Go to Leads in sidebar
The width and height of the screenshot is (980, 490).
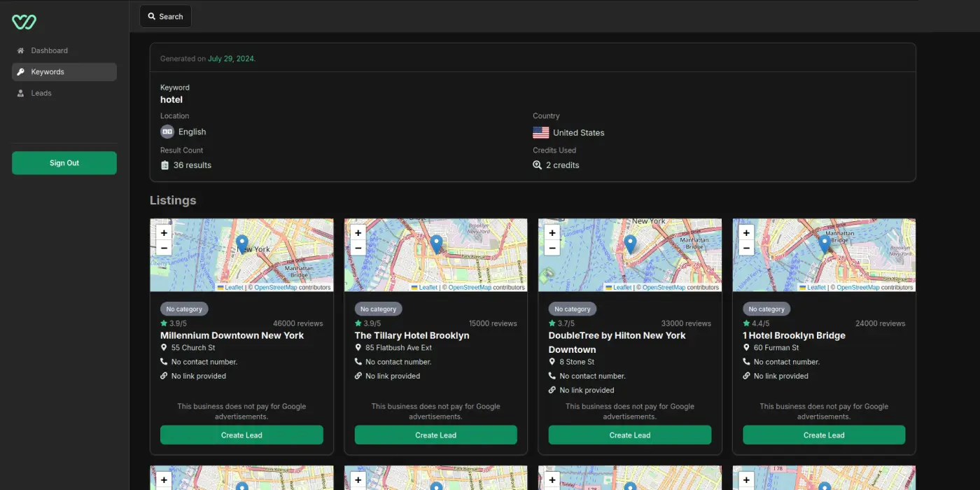click(x=41, y=93)
